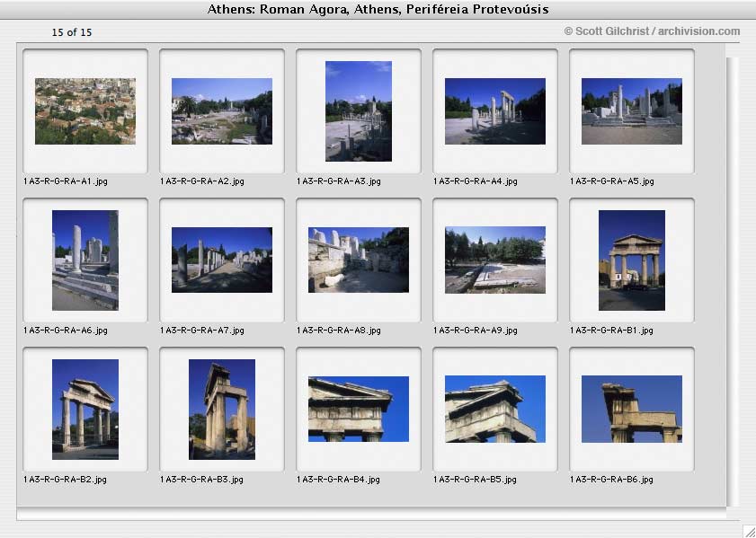Image resolution: width=756 pixels, height=538 pixels.
Task: Click the window title Athens: Roman Agora
Action: pos(378,9)
